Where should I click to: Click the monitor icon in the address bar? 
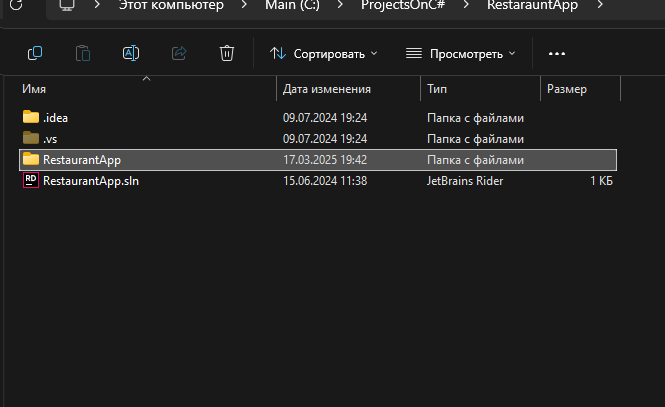(x=67, y=6)
